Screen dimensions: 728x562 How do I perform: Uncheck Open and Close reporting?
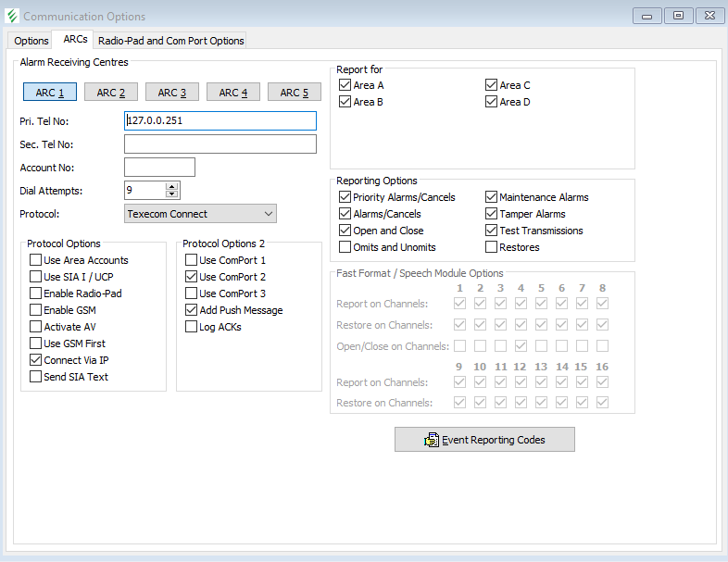(345, 231)
